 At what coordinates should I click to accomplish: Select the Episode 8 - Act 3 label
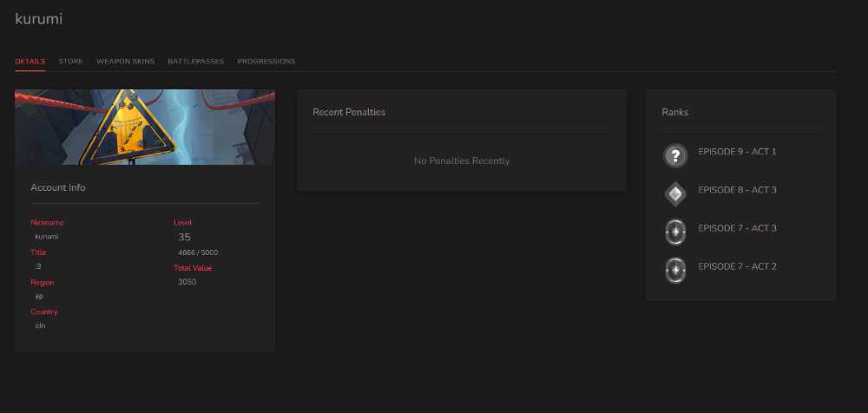(737, 190)
